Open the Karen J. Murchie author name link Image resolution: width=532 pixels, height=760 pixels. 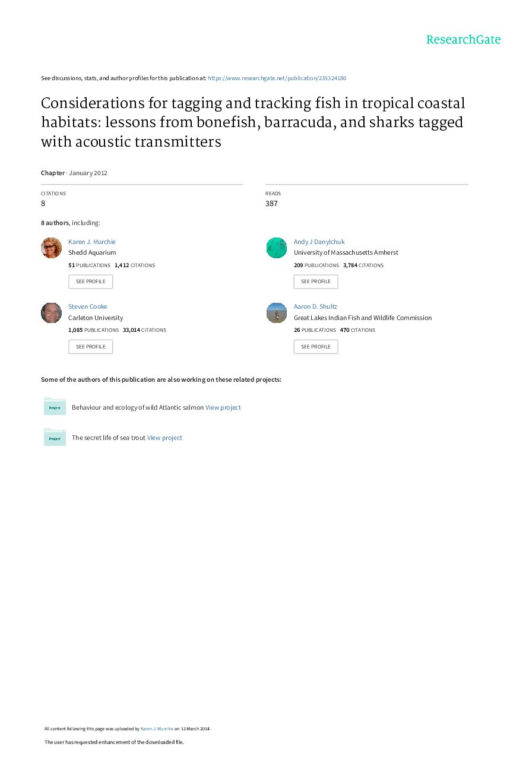(x=92, y=242)
